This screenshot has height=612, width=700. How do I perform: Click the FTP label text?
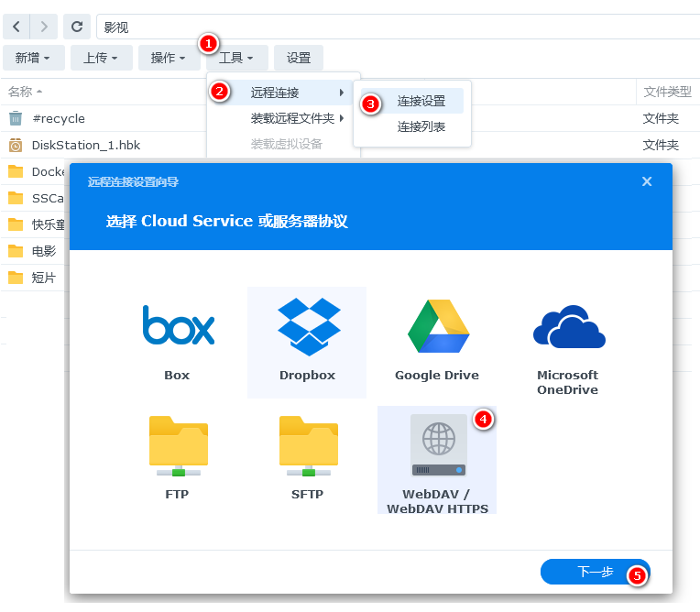tap(177, 494)
